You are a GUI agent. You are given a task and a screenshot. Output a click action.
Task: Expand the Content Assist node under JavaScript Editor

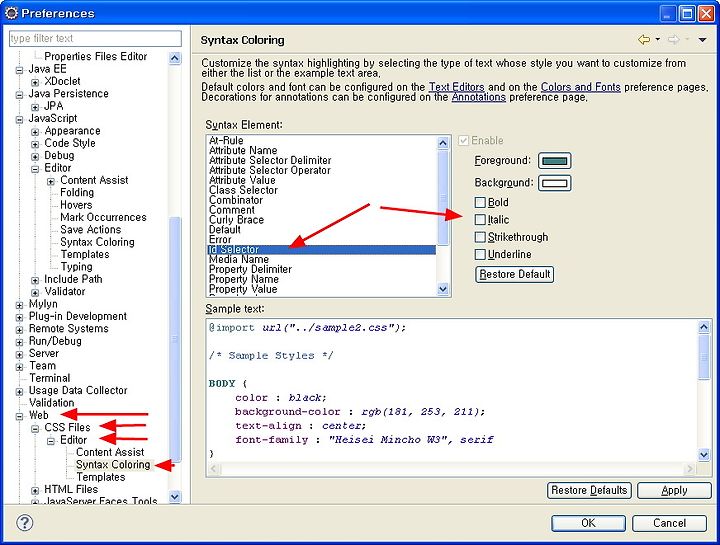click(51, 181)
